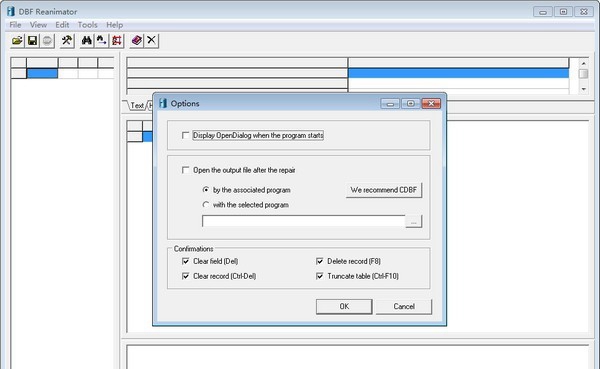Screen dimensions: 600x369
Task: Open the File menu
Action: (x=15, y=25)
